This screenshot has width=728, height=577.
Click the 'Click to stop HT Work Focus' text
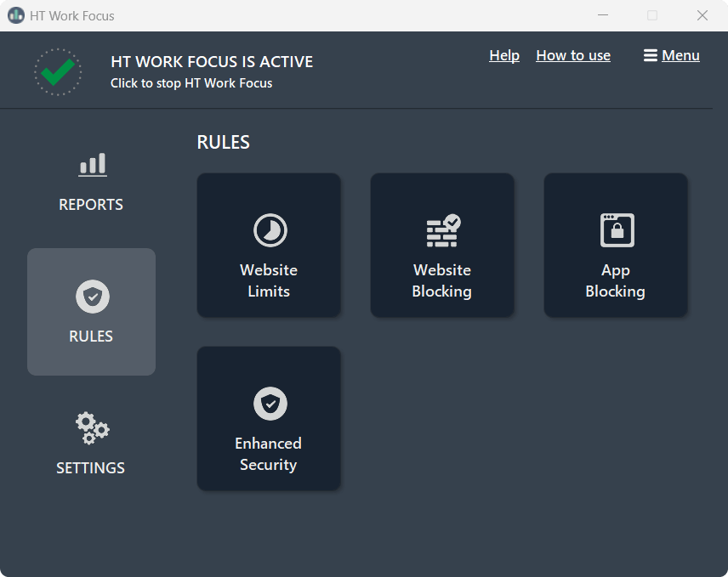(x=191, y=83)
